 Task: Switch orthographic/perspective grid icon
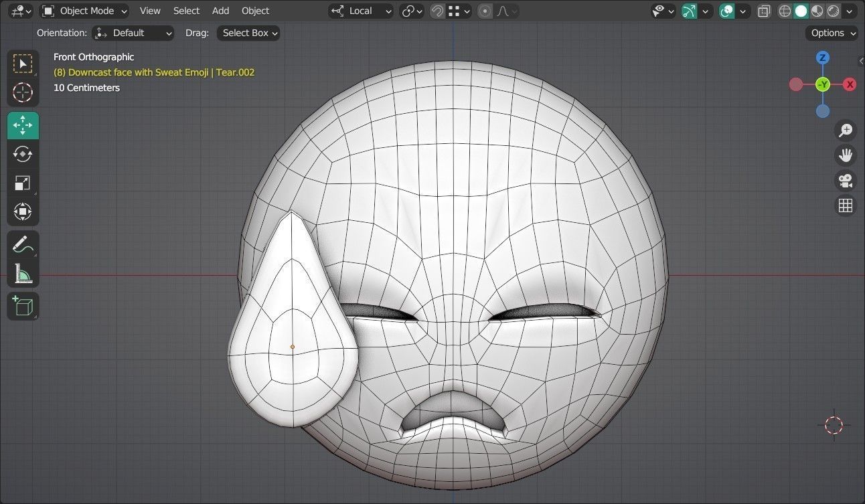point(846,205)
